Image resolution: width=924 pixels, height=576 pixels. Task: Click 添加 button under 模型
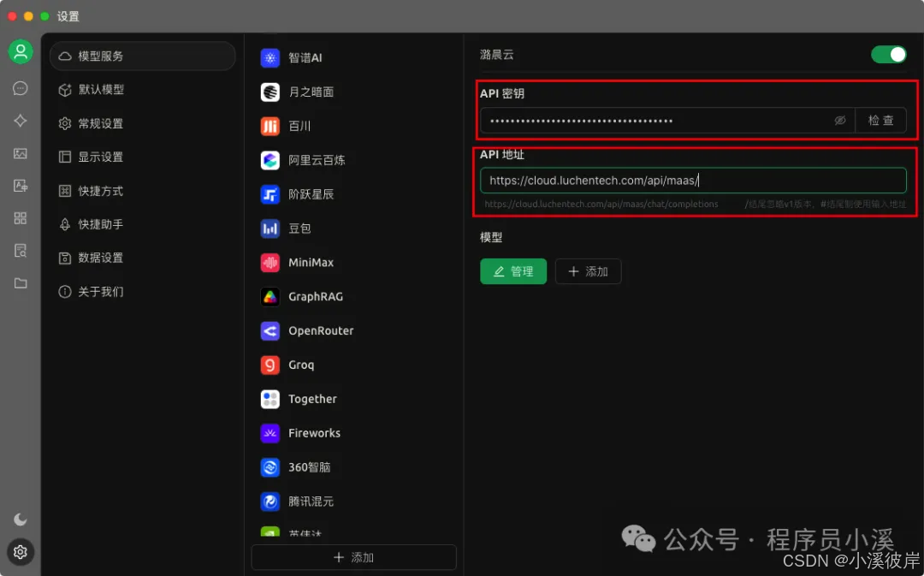coord(588,271)
